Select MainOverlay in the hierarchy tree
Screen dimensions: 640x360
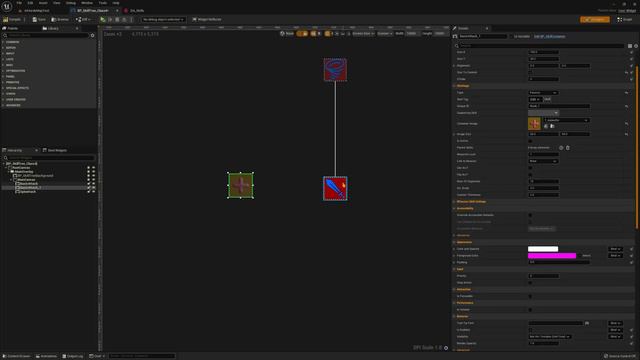point(24,171)
